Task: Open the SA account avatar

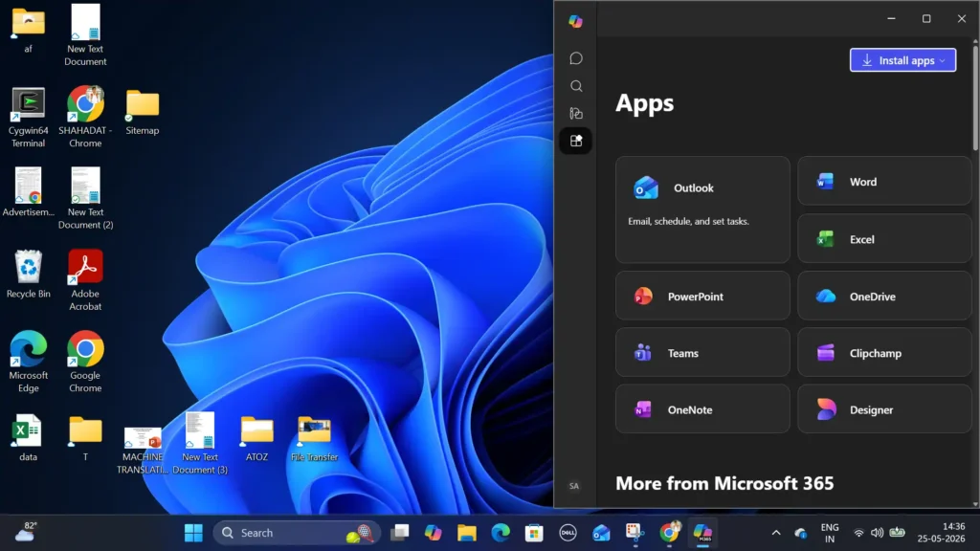Action: click(x=574, y=486)
